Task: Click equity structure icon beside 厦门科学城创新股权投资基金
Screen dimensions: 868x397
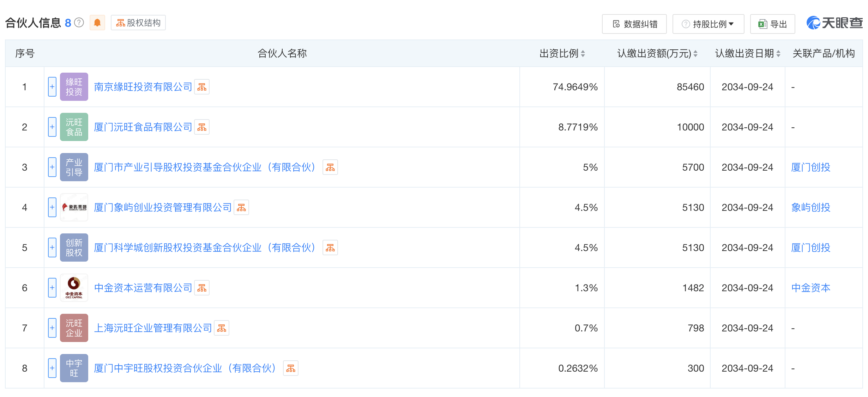Action: pos(330,248)
